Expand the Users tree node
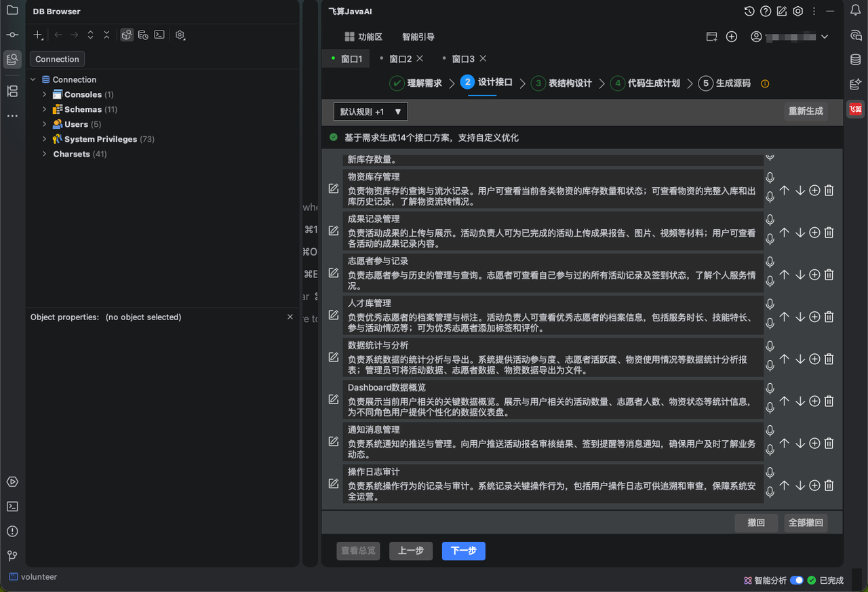Image resolution: width=868 pixels, height=592 pixels. pyautogui.click(x=45, y=124)
